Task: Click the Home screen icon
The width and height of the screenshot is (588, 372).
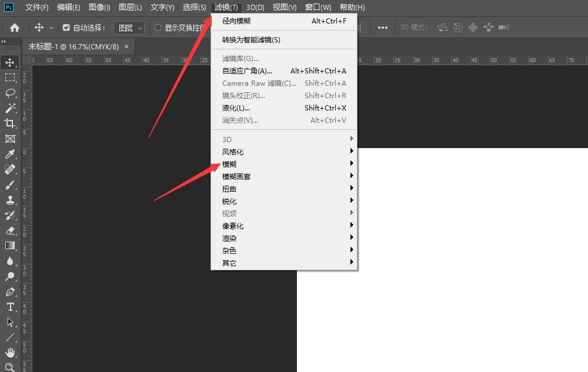Action: 15,27
